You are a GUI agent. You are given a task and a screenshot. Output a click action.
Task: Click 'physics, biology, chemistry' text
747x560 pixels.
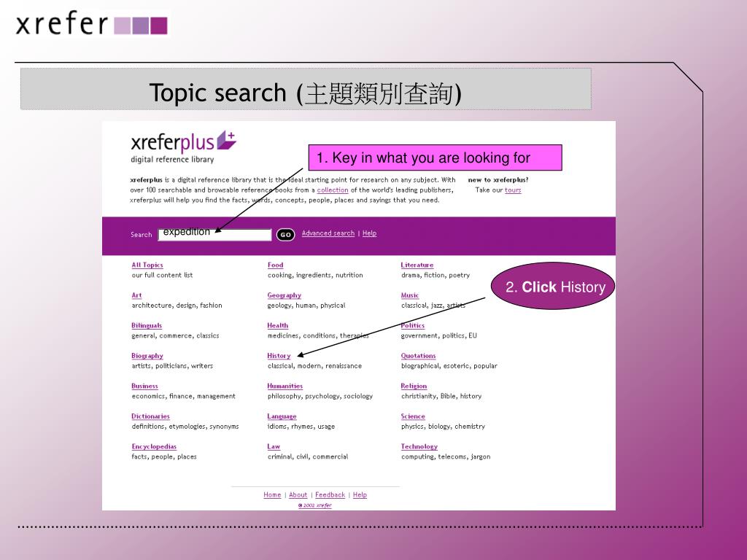coord(443,427)
